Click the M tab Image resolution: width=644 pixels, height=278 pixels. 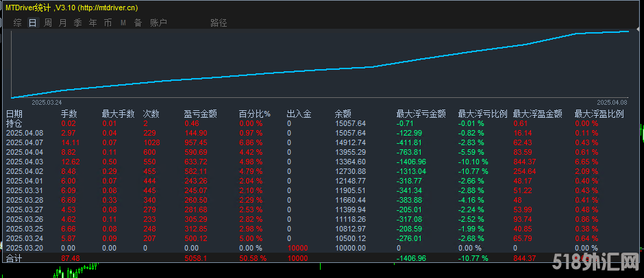(x=123, y=23)
